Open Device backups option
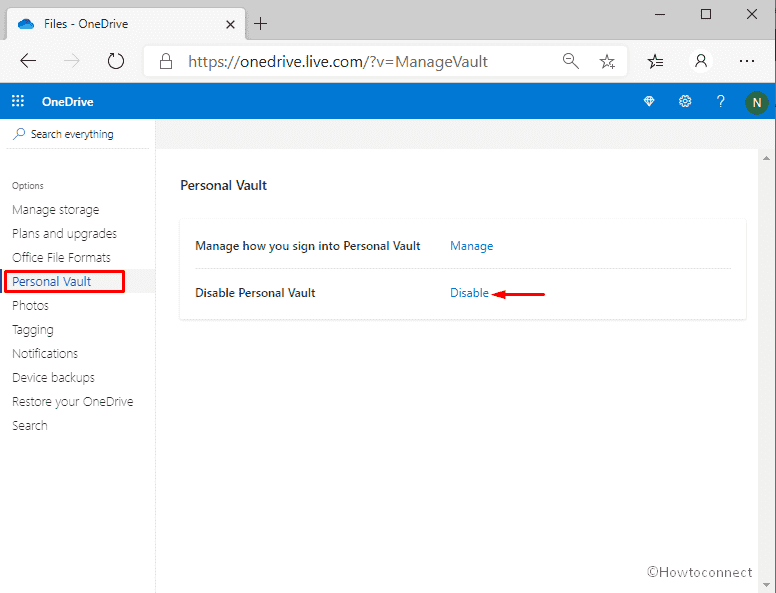Viewport: 776px width, 593px height. (53, 378)
